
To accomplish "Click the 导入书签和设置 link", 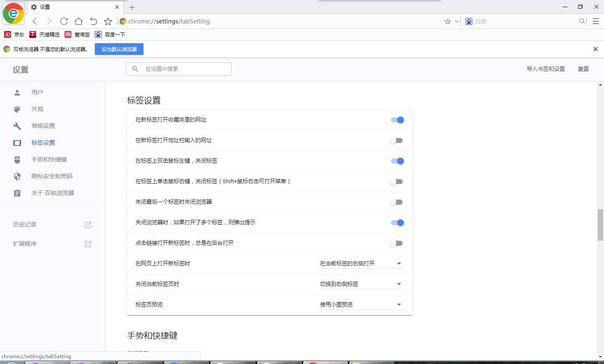I will (x=546, y=69).
